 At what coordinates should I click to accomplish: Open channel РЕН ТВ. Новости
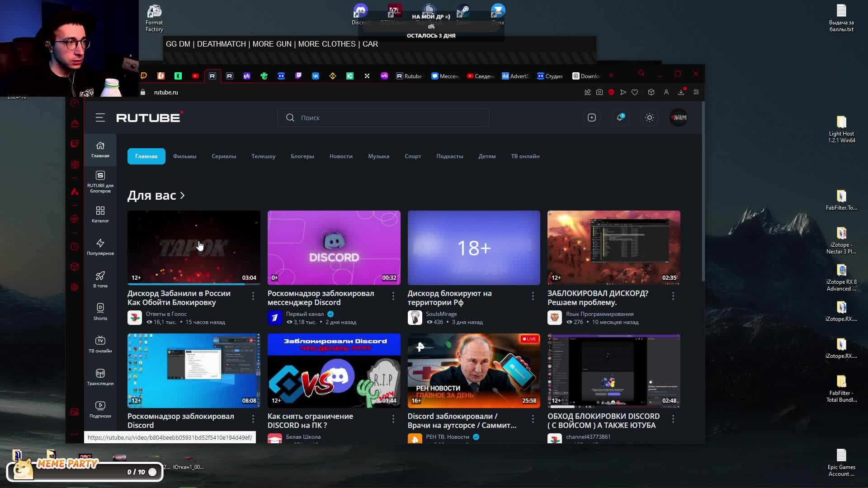(448, 437)
